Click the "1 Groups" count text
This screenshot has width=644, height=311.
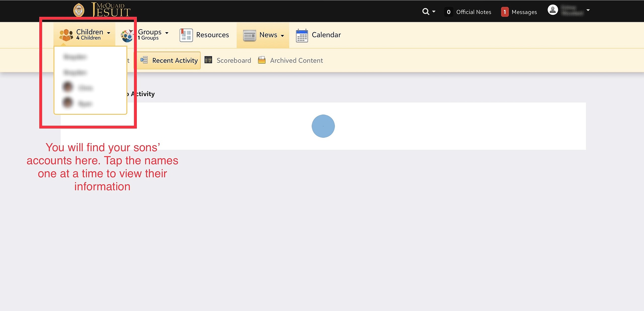coord(148,38)
